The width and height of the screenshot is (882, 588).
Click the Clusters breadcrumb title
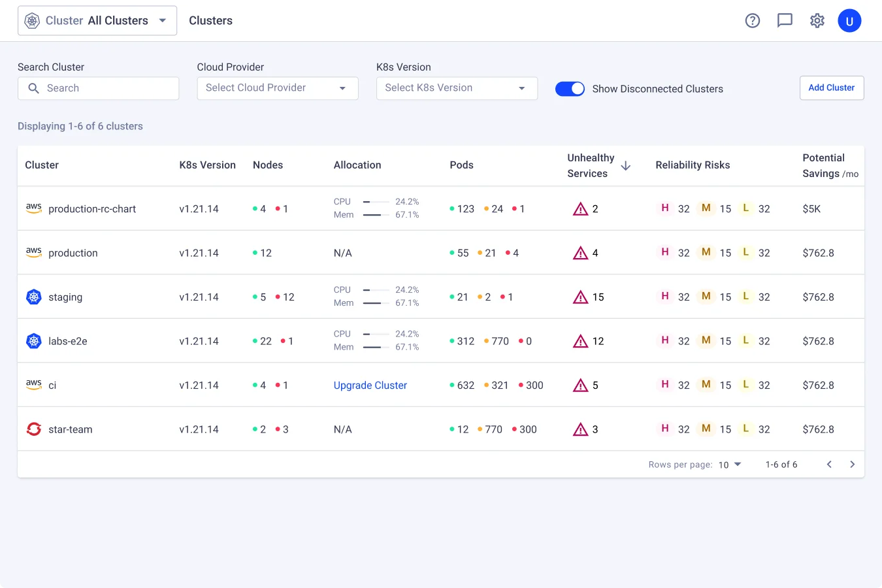tap(210, 21)
